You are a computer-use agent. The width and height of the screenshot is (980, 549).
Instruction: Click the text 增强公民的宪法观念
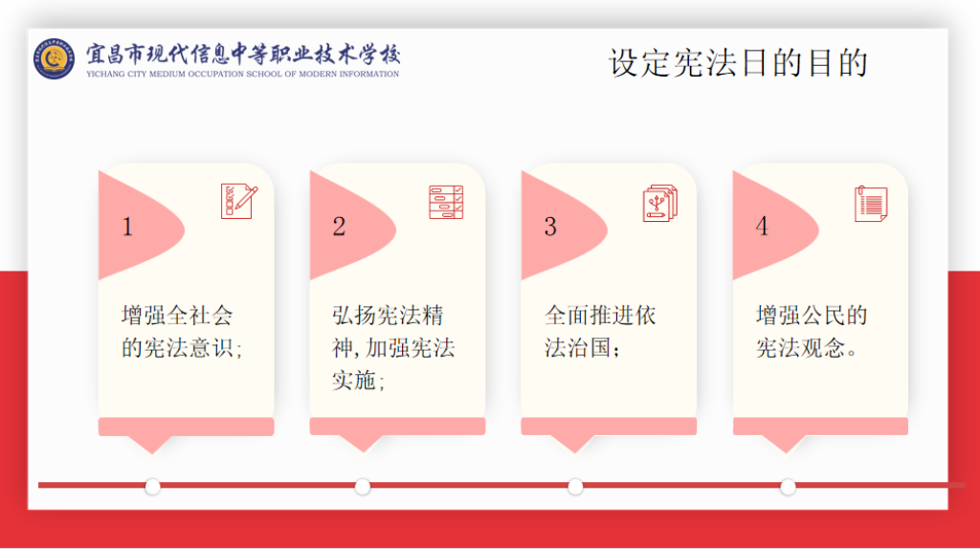812,331
